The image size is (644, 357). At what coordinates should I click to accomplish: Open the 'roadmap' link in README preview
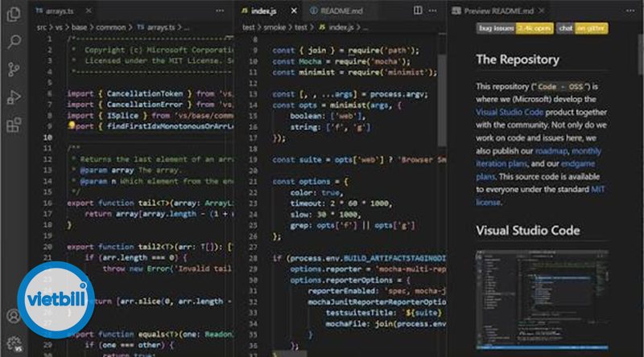tap(551, 151)
